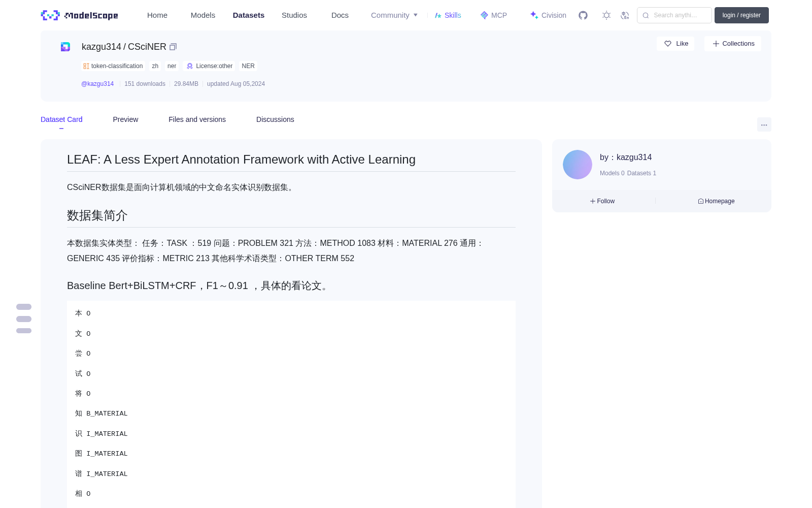Viewport: 812px width, 508px height.
Task: Toggle light/dark theme sun icon
Action: point(606,15)
